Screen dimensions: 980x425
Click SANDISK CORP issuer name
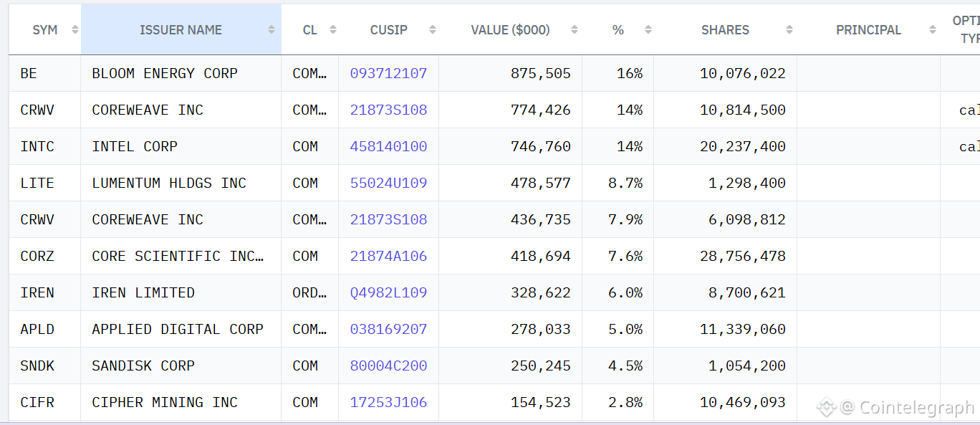(x=143, y=366)
